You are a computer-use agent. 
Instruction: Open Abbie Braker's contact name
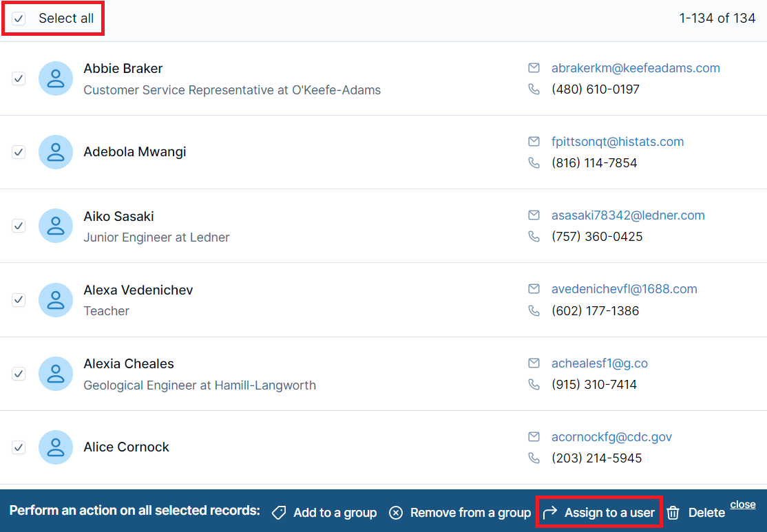point(123,68)
